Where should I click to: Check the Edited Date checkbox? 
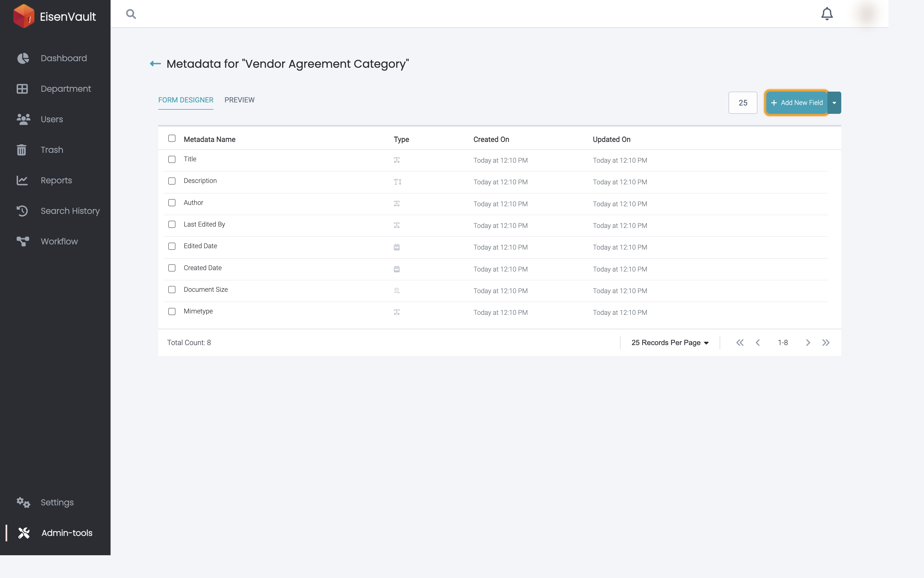coord(172,246)
